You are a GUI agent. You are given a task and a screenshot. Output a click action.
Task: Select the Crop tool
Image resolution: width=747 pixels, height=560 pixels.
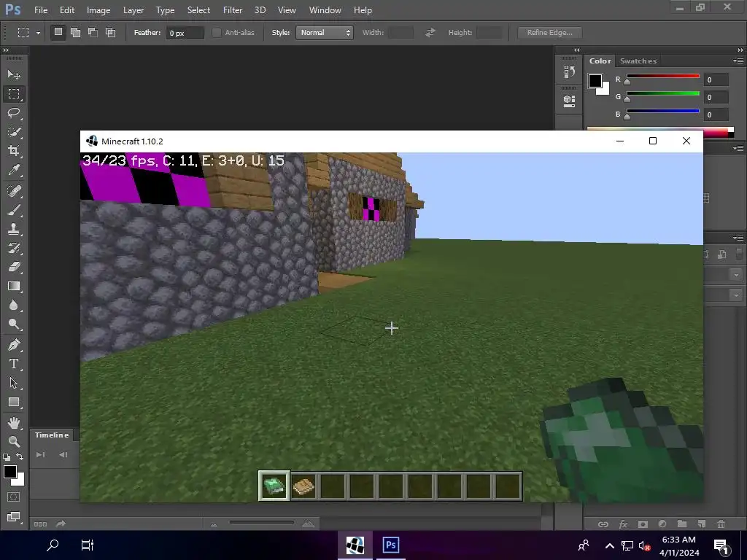14,151
